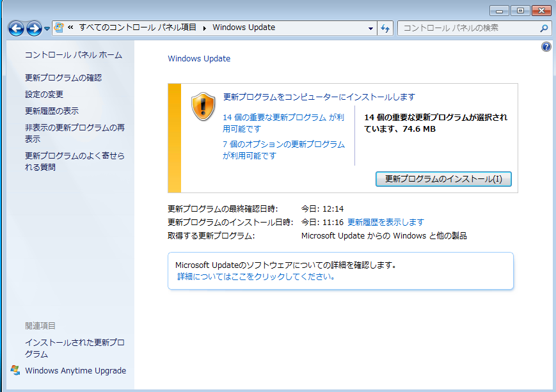Image resolution: width=556 pixels, height=392 pixels.
Task: Click Microsoft Update からの Windows と他の製品 text
Action: coord(384,236)
